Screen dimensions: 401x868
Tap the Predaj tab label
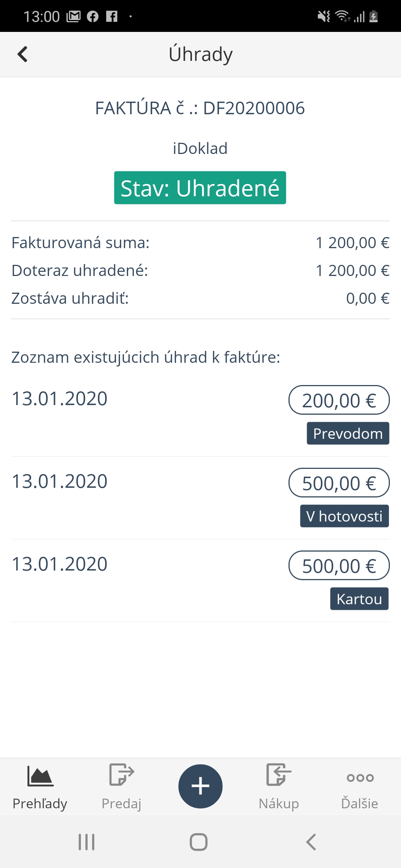click(x=121, y=803)
